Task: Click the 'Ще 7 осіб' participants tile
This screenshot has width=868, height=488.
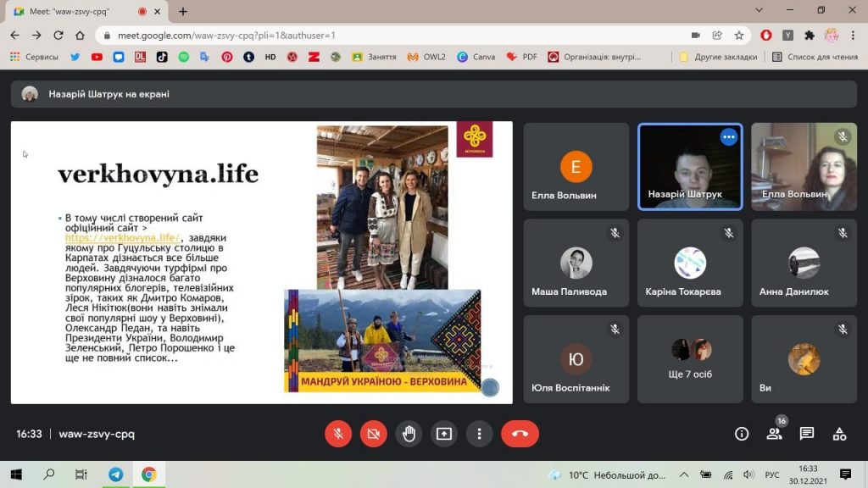Action: coord(690,359)
